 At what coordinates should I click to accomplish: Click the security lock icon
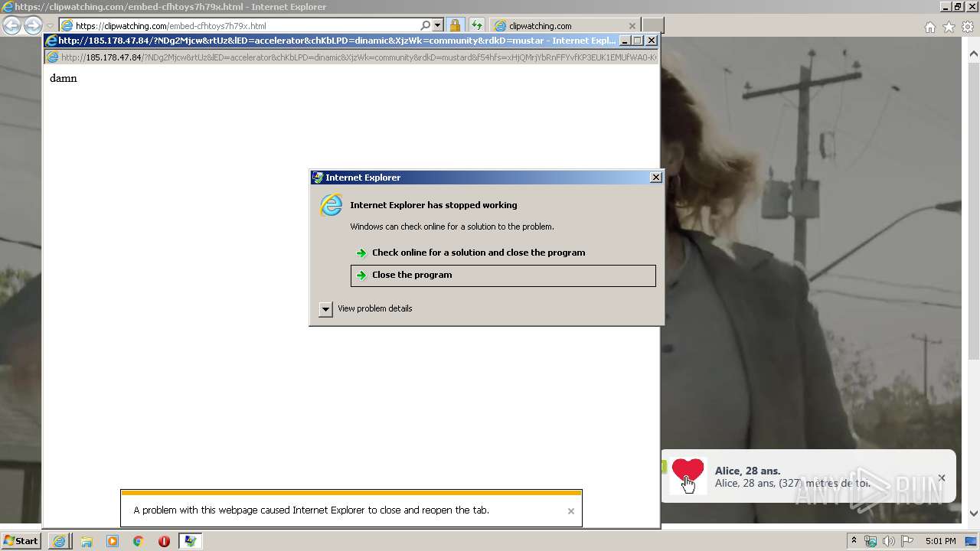tap(455, 25)
